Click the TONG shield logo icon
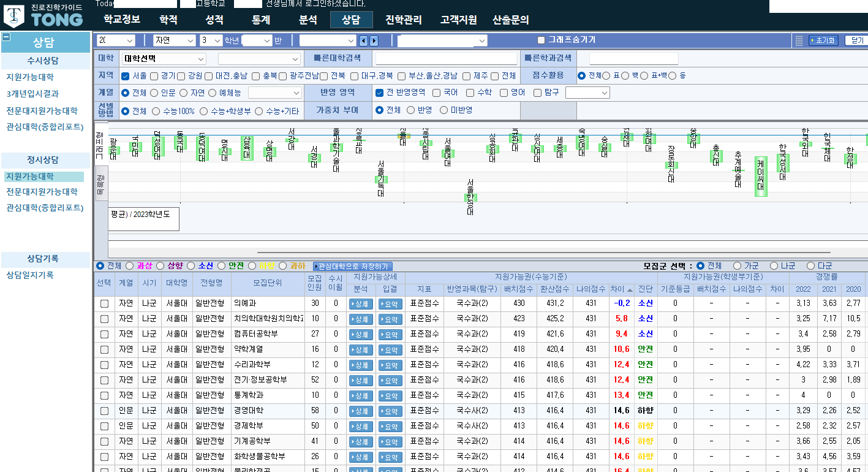Image resolution: width=868 pixels, height=472 pixels. coord(14,17)
